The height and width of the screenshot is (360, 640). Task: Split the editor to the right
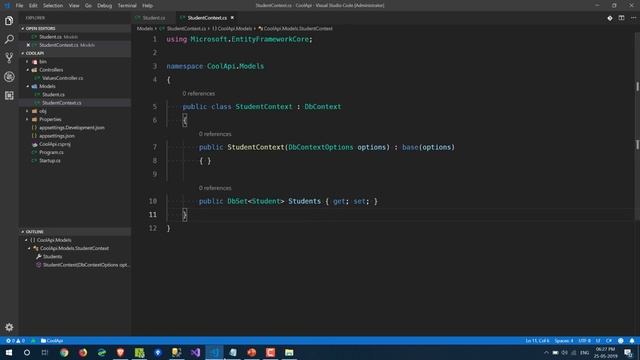pyautogui.click(x=621, y=18)
